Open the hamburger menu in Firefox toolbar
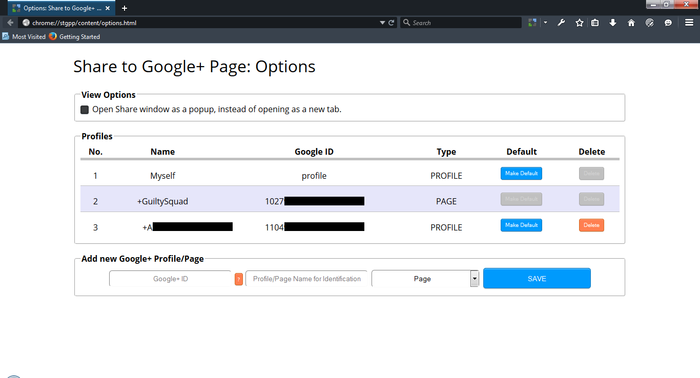 click(689, 22)
